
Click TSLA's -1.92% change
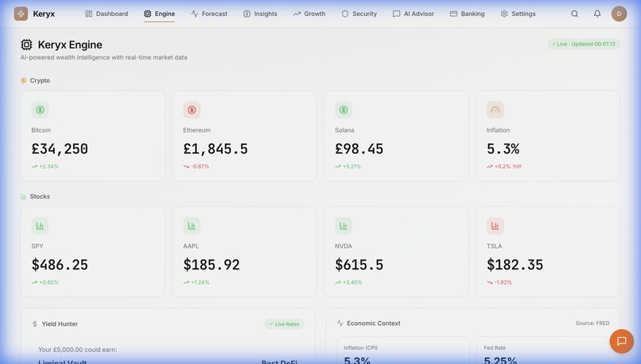499,282
